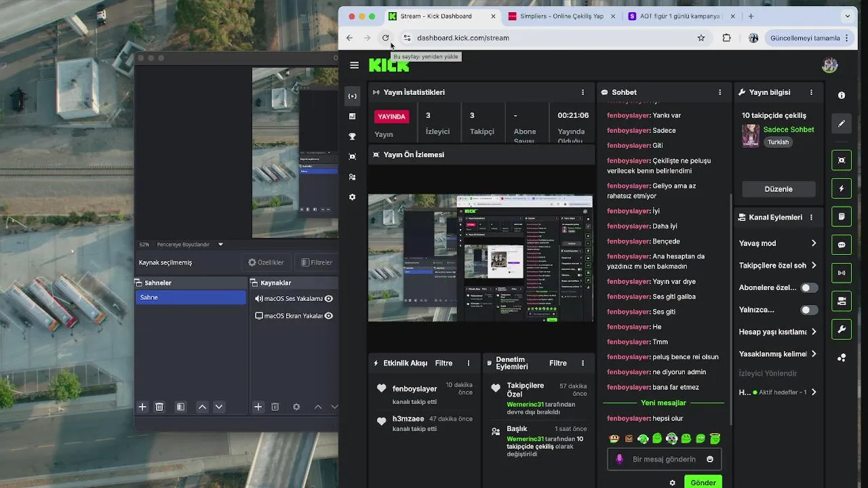Open Yayın İstatistikleri panel options menu
868x488 pixels.
coord(583,92)
